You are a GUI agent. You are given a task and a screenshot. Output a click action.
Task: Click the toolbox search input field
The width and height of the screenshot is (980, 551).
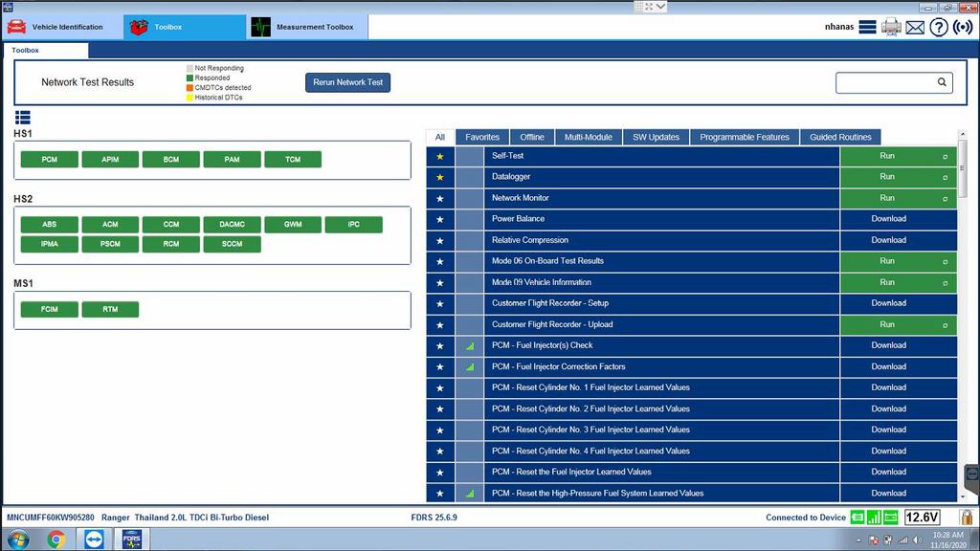(x=885, y=82)
